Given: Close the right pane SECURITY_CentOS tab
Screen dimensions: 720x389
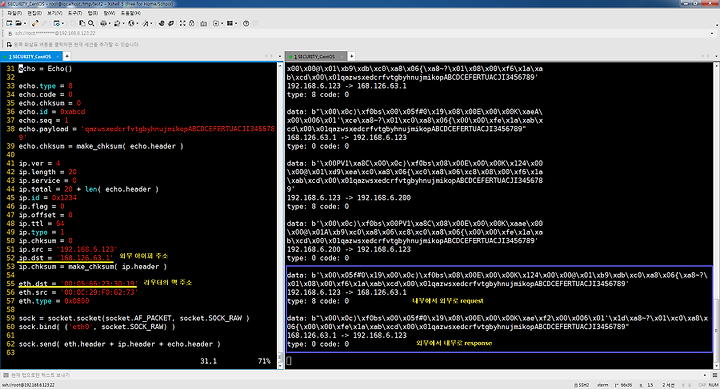Looking at the screenshot, I should (x=343, y=56).
